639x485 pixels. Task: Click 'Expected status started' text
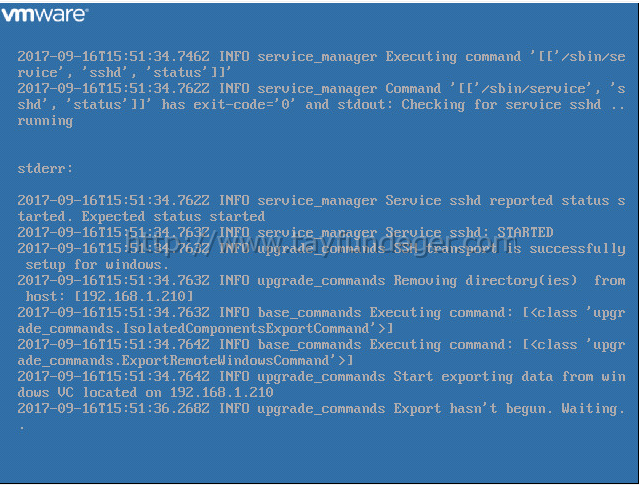pos(173,216)
